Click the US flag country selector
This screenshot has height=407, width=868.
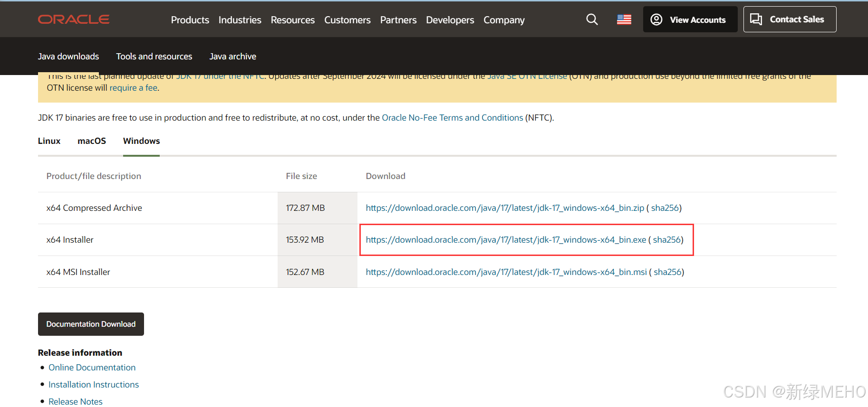[624, 19]
